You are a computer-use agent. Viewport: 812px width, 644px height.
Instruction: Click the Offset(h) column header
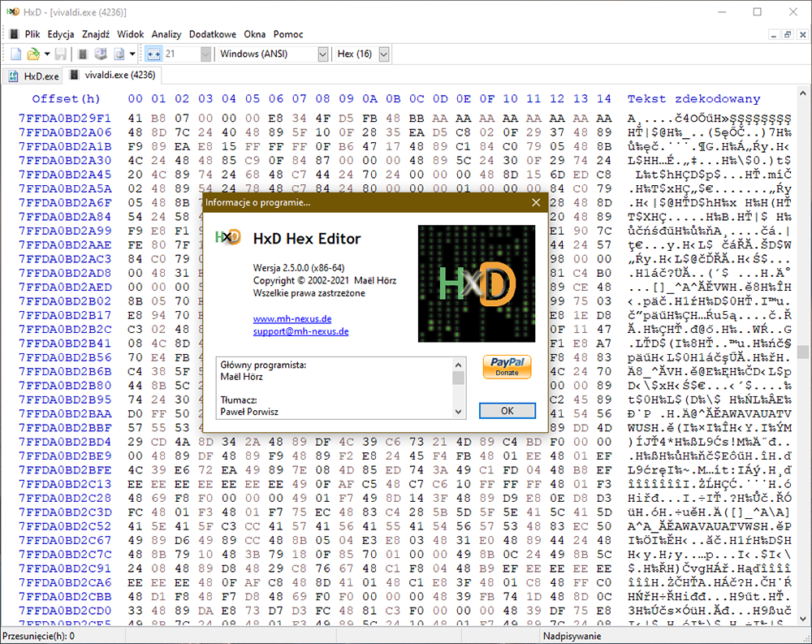coord(66,98)
